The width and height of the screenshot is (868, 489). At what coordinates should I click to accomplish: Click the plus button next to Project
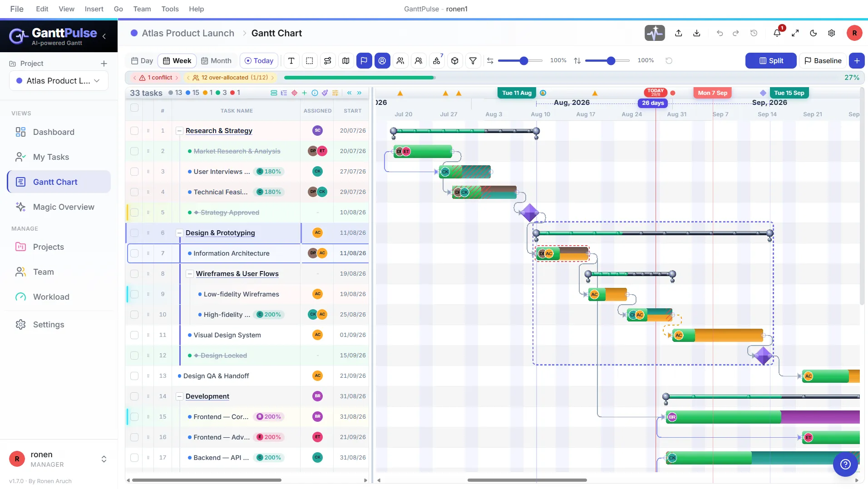[104, 64]
